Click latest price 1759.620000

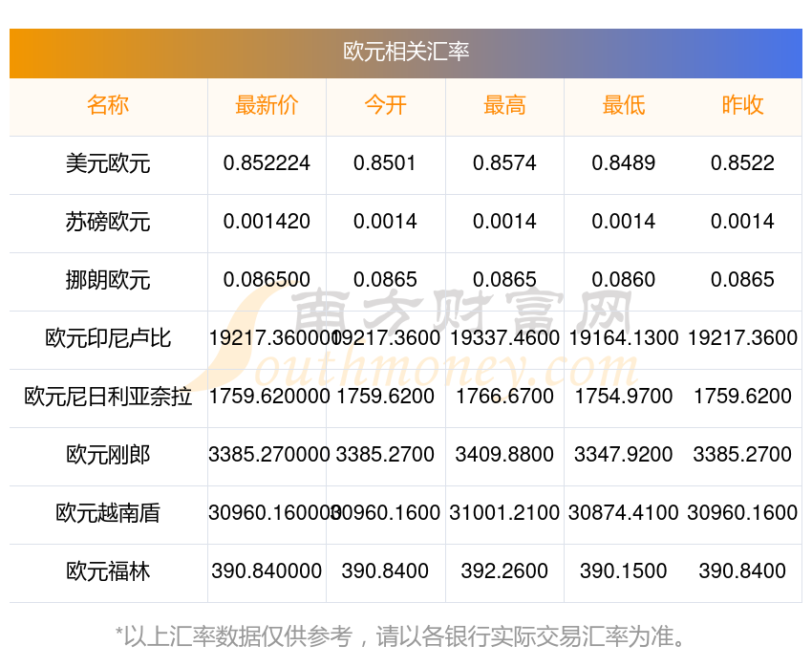[269, 397]
